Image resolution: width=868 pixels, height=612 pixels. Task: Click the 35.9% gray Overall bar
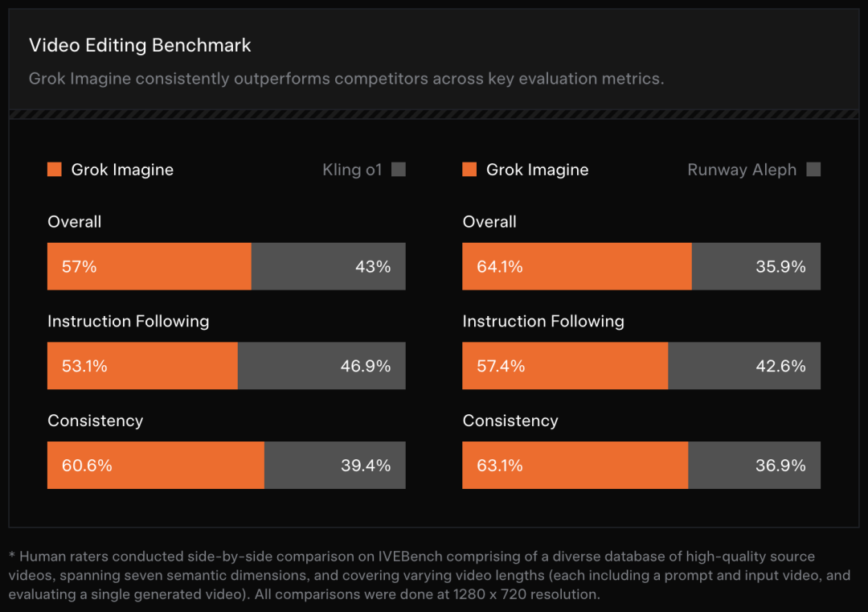[x=755, y=266]
